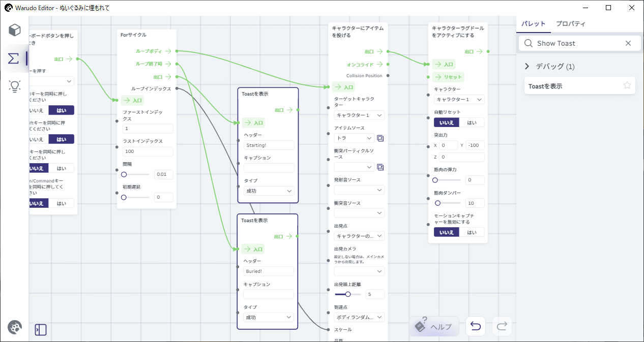
Task: Click 出口 arrow on キャラクターラグドール node
Action: click(x=480, y=51)
